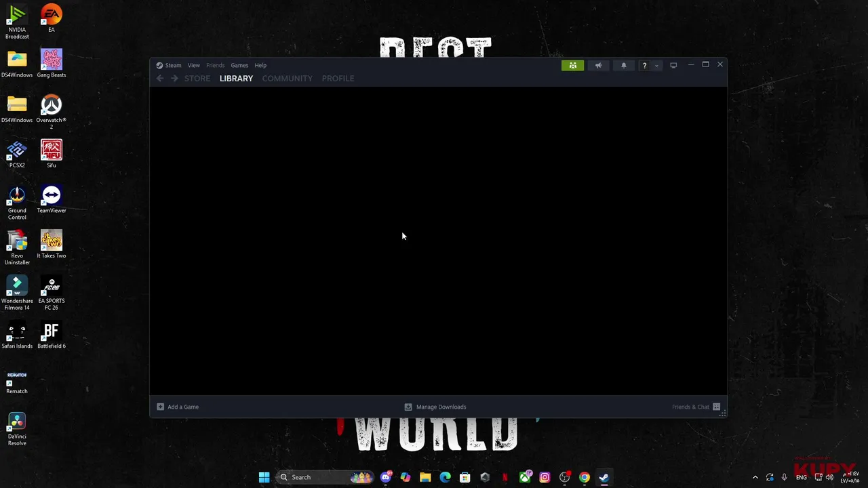Open DaVinci Resolve desktop shortcut
This screenshot has width=868, height=488.
pyautogui.click(x=17, y=428)
